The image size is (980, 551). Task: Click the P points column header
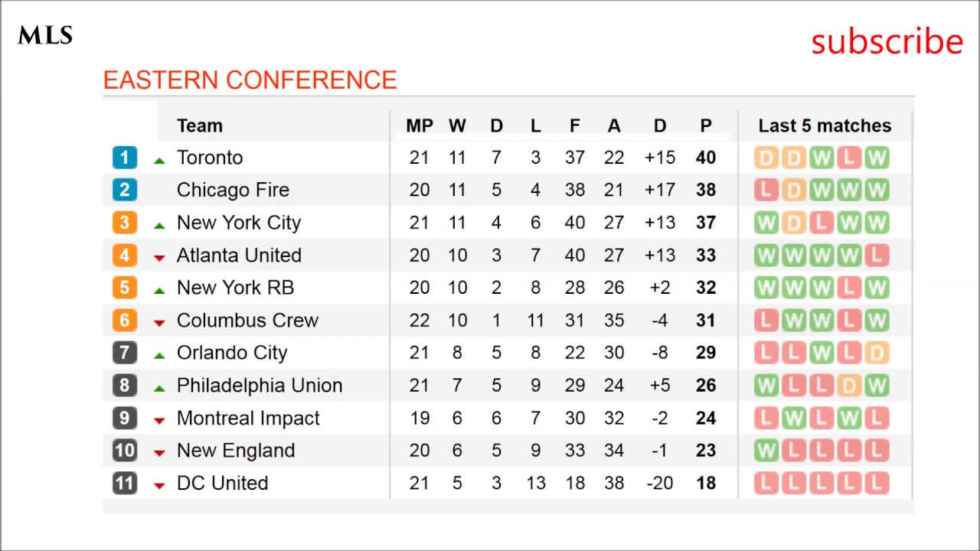[x=705, y=126]
